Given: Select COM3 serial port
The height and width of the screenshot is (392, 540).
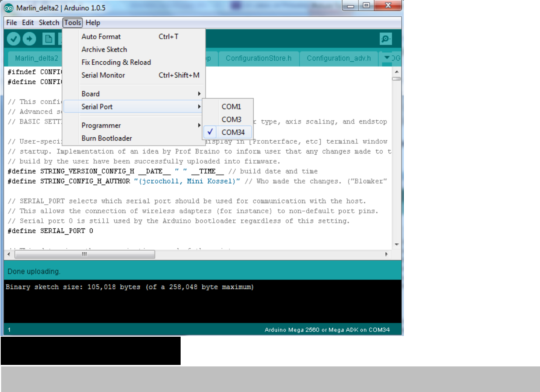Looking at the screenshot, I should [228, 119].
